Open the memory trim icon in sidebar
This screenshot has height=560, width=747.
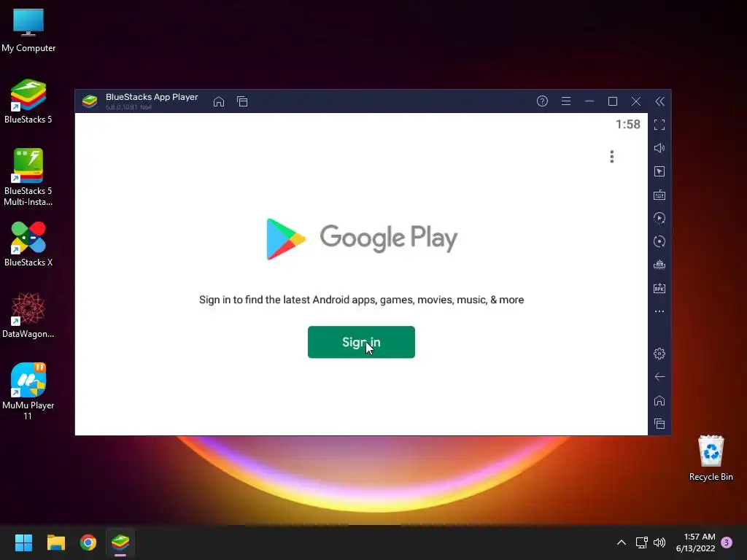point(659,265)
